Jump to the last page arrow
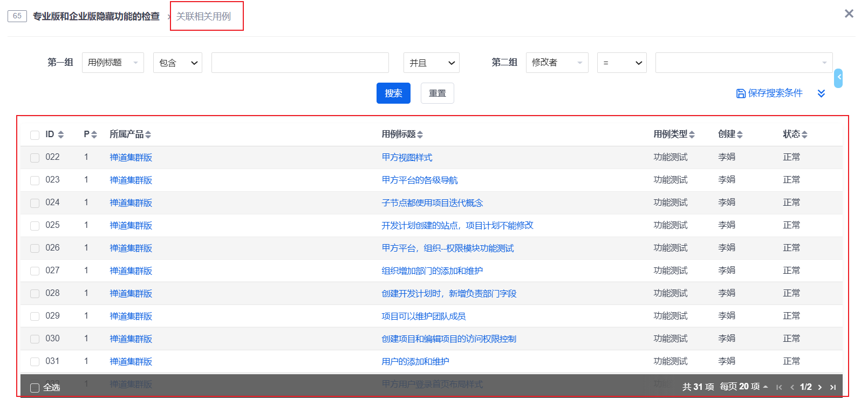Screen dimensions: 868x398 (833, 387)
